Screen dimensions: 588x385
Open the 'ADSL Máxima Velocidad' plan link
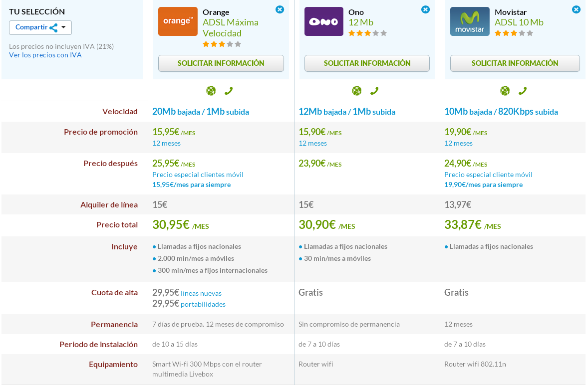click(x=231, y=28)
